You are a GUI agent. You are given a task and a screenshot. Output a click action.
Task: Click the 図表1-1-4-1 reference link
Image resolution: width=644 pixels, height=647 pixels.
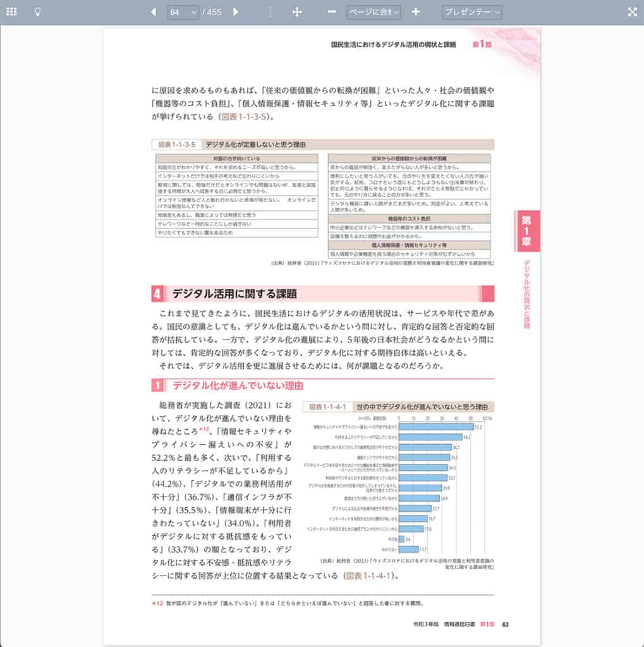pos(368,576)
